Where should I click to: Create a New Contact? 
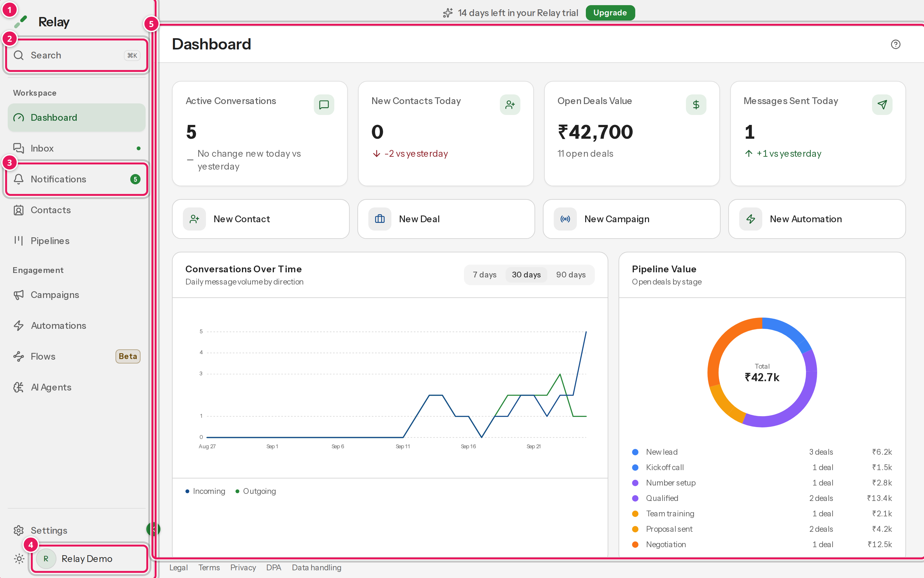[261, 219]
